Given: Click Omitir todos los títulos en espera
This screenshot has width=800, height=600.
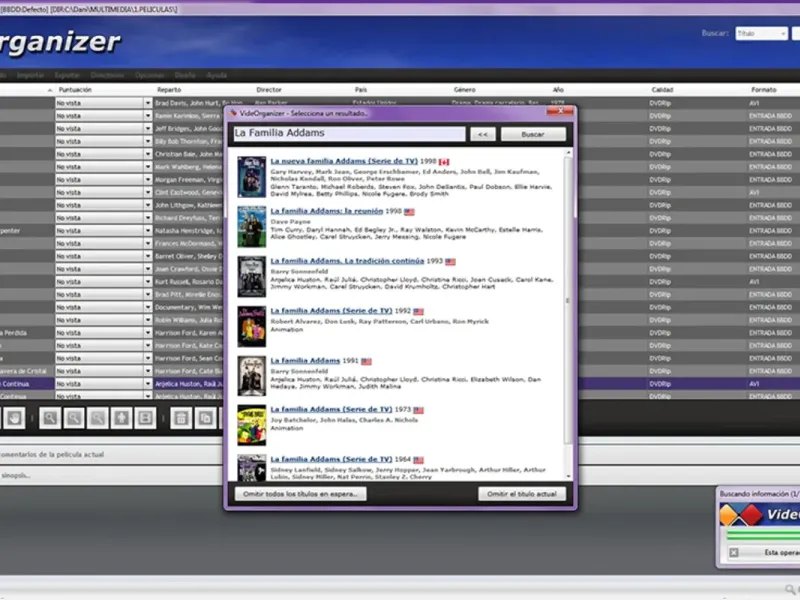Looking at the screenshot, I should (301, 494).
